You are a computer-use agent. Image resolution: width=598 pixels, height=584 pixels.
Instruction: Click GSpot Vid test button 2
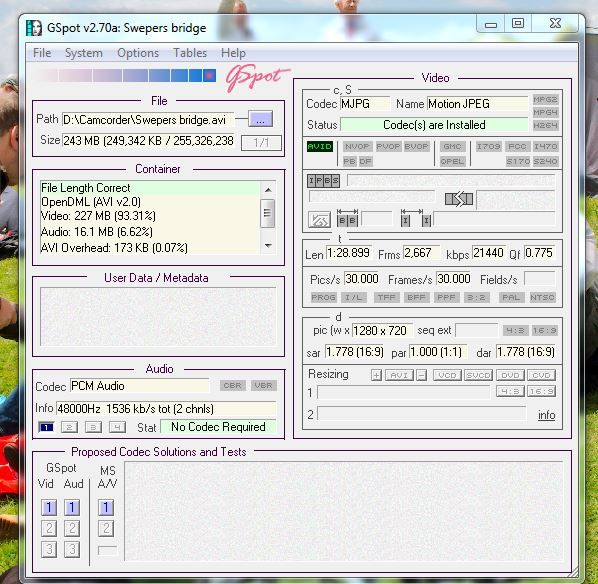coord(49,528)
